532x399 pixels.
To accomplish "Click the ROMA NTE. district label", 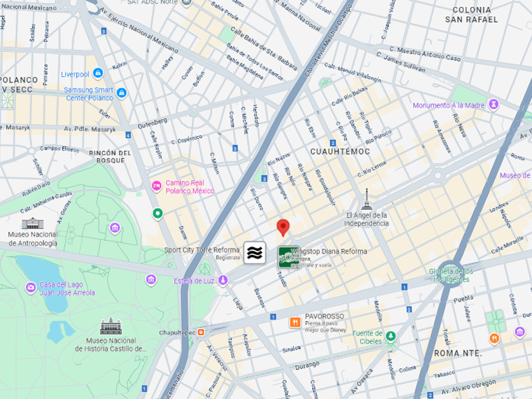I will pos(458,353).
